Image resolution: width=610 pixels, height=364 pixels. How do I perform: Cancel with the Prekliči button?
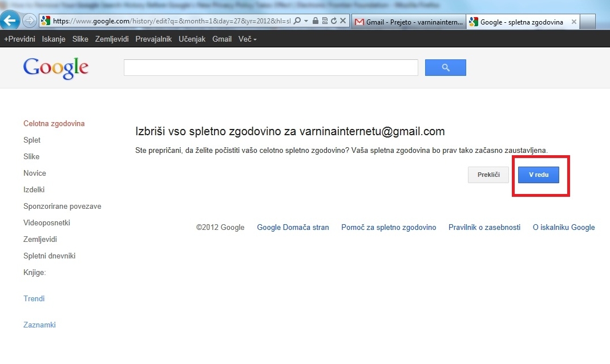point(488,175)
